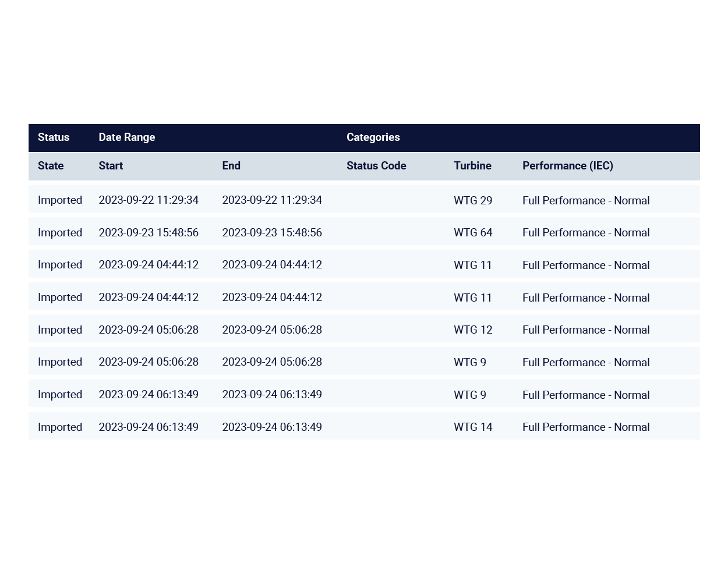The height and width of the screenshot is (563, 728).
Task: Click Imported state in the WTG 14 row
Action: coord(60,427)
